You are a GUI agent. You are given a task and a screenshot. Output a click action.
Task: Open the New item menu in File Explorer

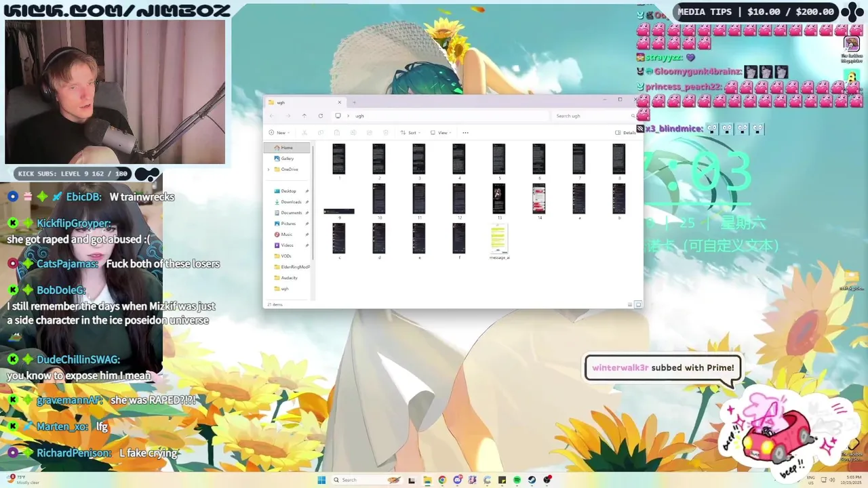(280, 133)
